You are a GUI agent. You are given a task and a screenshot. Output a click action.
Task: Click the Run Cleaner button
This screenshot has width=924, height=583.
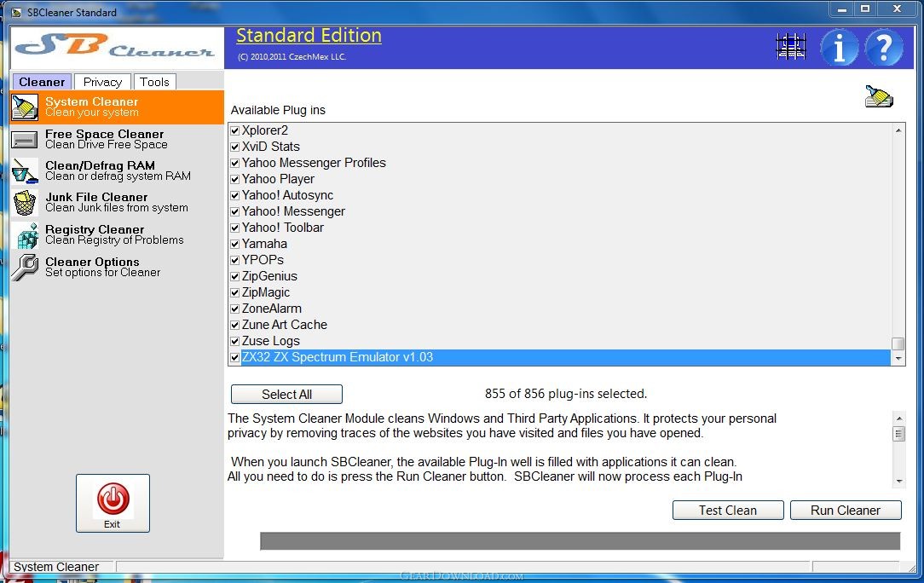click(846, 511)
